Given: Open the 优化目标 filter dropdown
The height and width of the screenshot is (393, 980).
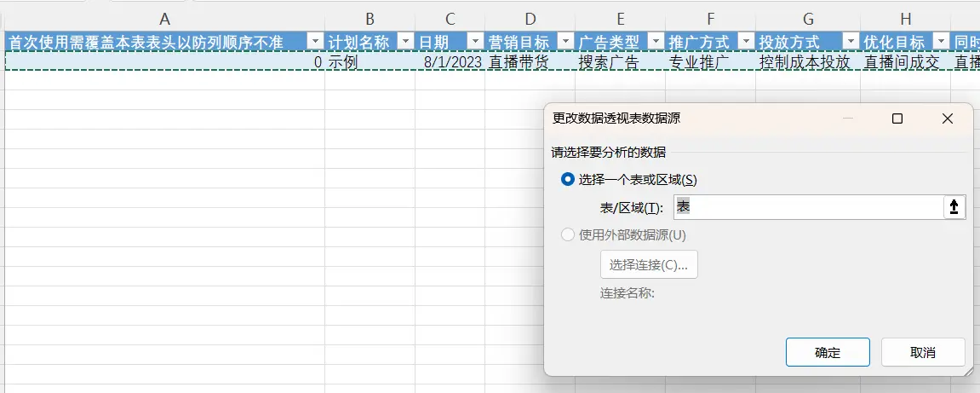Looking at the screenshot, I should (940, 42).
